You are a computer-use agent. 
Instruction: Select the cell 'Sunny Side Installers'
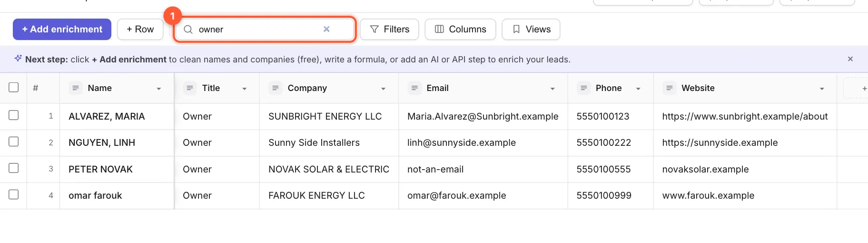tap(329, 143)
